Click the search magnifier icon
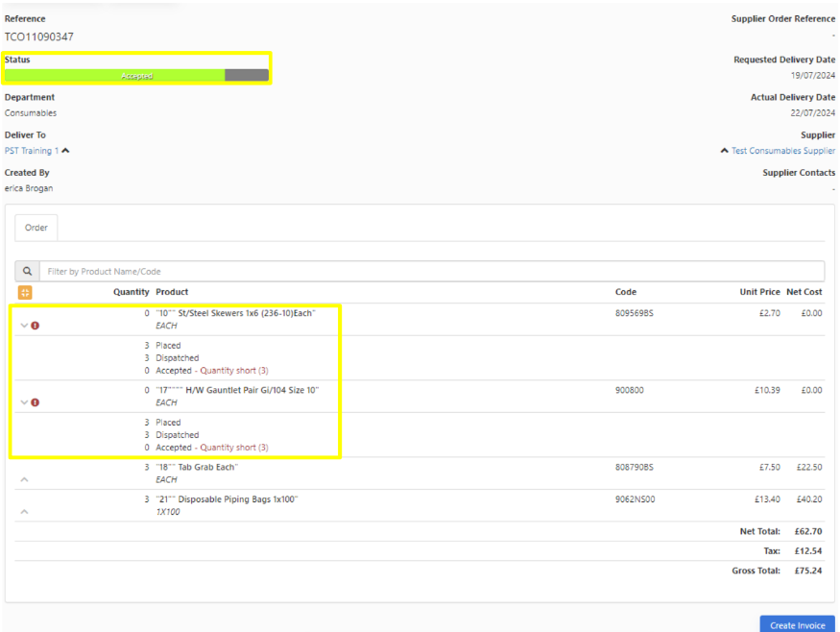The image size is (840, 632). coord(27,272)
